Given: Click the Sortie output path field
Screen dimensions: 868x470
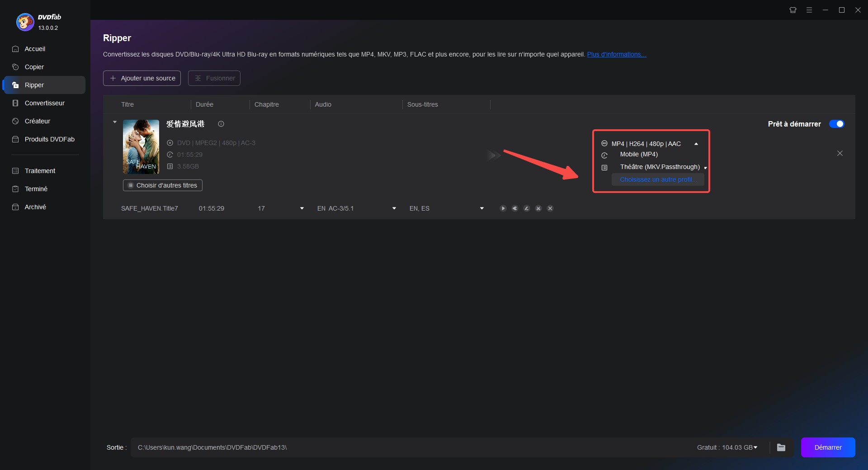Looking at the screenshot, I should pos(407,447).
